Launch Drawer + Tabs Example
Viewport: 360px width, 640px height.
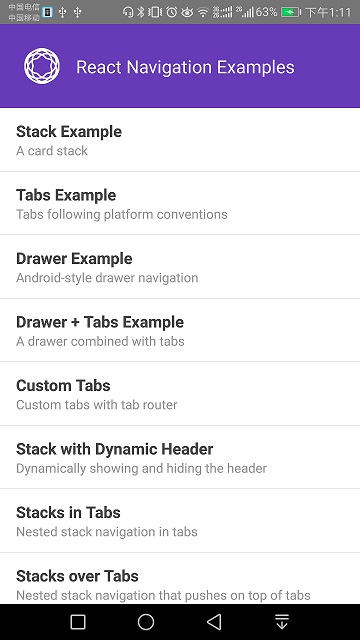click(180, 330)
